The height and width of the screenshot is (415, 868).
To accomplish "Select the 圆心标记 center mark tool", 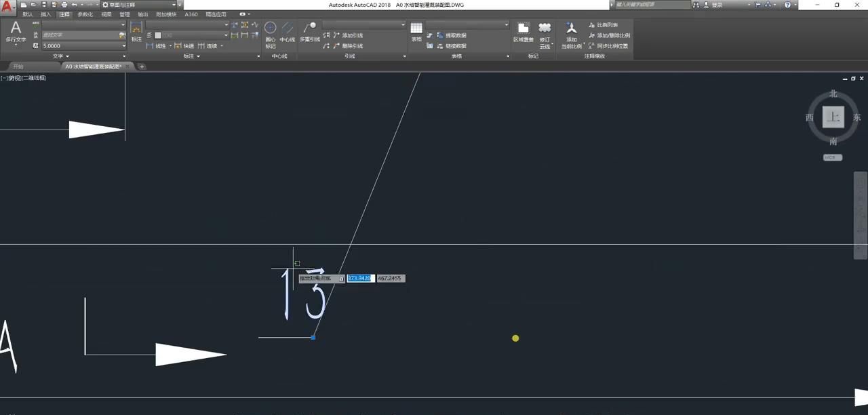I will pyautogui.click(x=271, y=32).
